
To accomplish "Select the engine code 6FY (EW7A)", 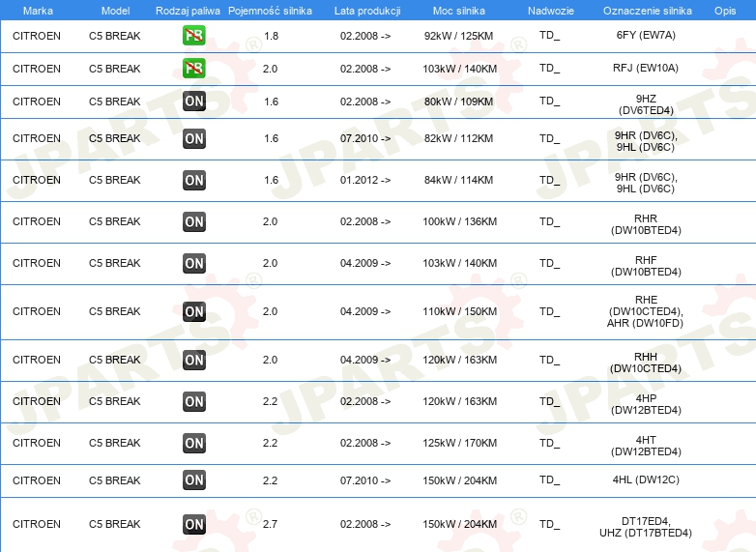I will point(646,35).
